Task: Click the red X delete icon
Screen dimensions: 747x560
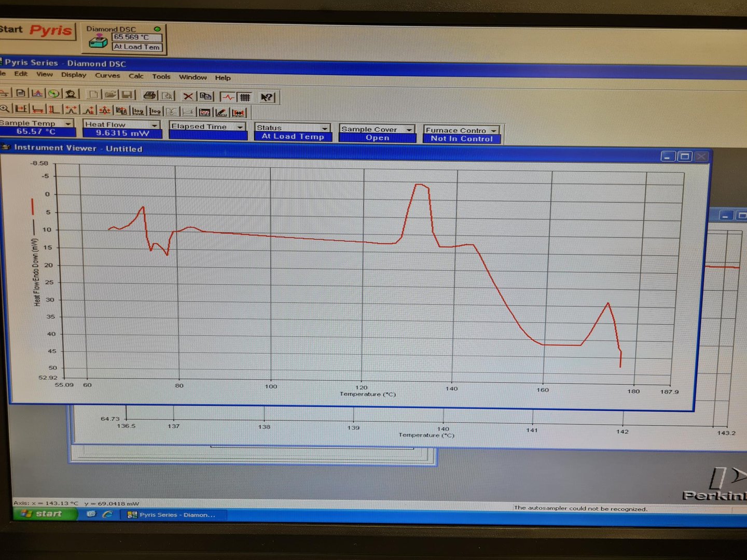Action: [x=188, y=96]
